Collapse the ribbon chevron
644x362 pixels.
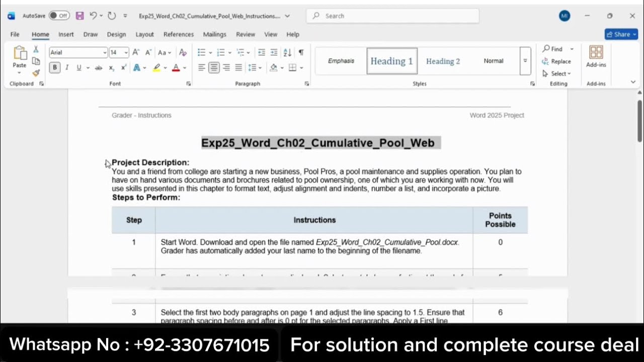point(633,82)
